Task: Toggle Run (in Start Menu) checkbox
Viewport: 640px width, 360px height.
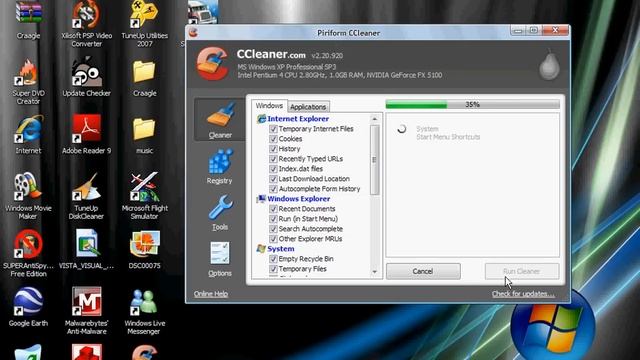Action: click(x=273, y=219)
